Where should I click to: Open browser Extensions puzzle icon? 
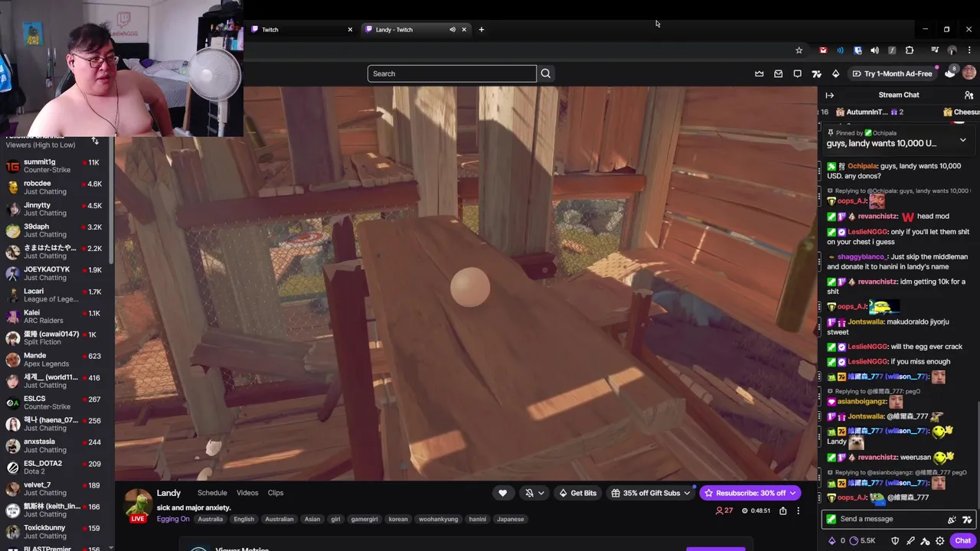[x=910, y=51]
